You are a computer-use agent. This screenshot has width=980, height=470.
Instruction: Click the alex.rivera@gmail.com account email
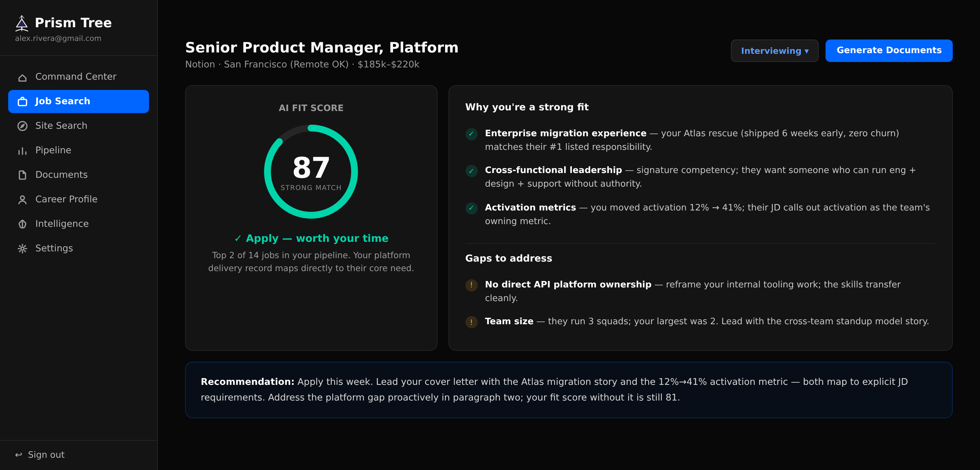pos(58,38)
